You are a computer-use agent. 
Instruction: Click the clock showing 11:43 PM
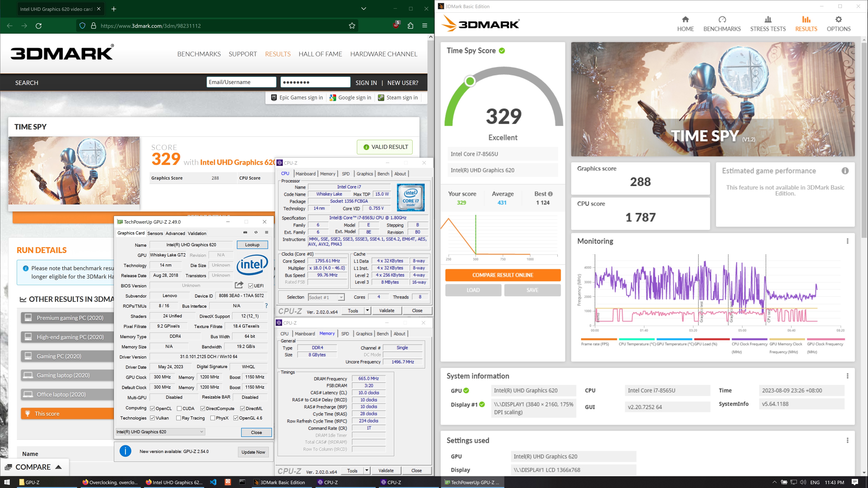(834, 482)
